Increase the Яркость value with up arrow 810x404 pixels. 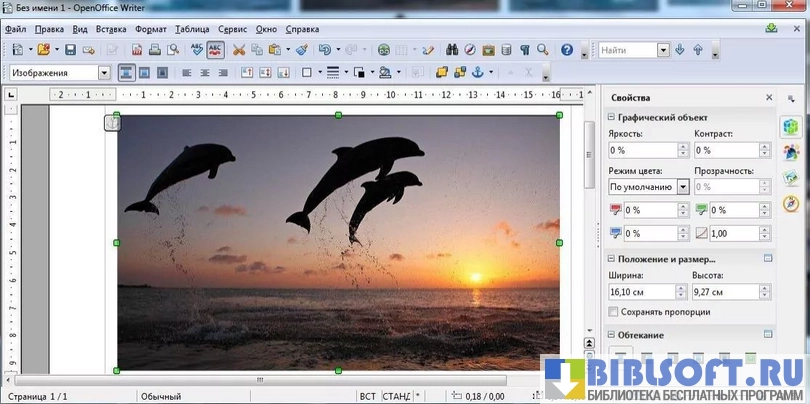(x=683, y=147)
